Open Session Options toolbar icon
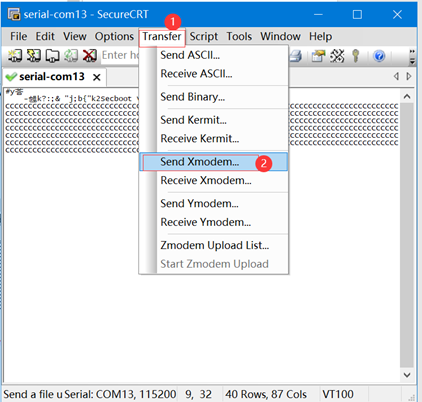Screen dimensions: 422x402 (318, 56)
